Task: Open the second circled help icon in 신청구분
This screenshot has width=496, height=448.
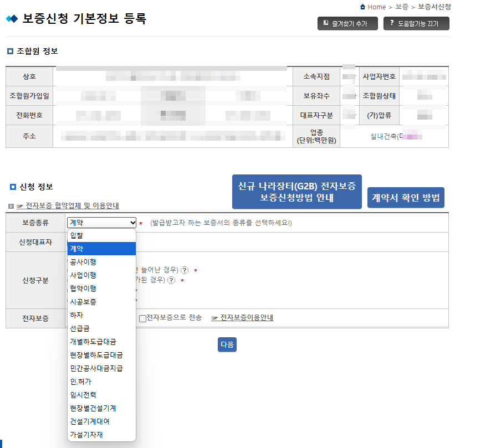Action: point(171,281)
